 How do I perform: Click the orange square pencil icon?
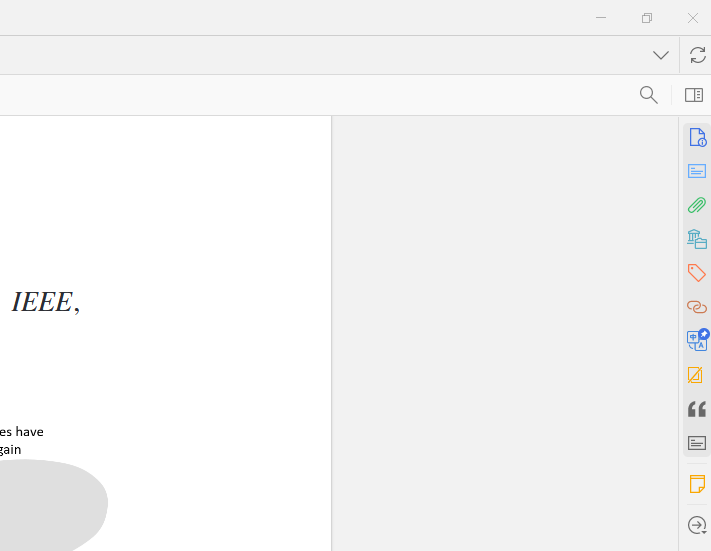(x=695, y=375)
